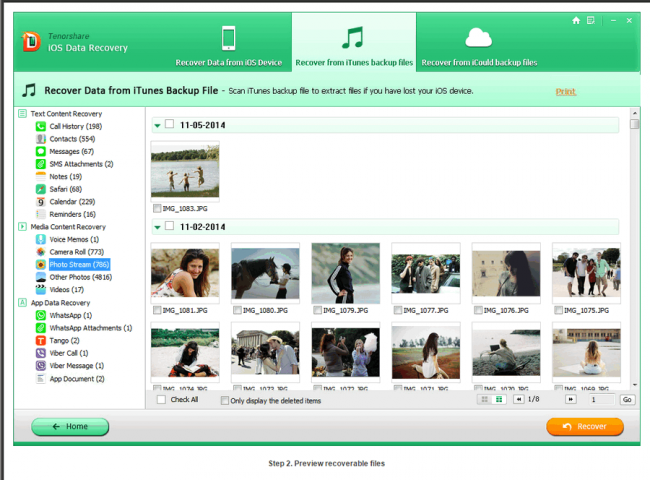Open the Calendar (229) icon
This screenshot has width=650, height=480.
click(x=41, y=202)
